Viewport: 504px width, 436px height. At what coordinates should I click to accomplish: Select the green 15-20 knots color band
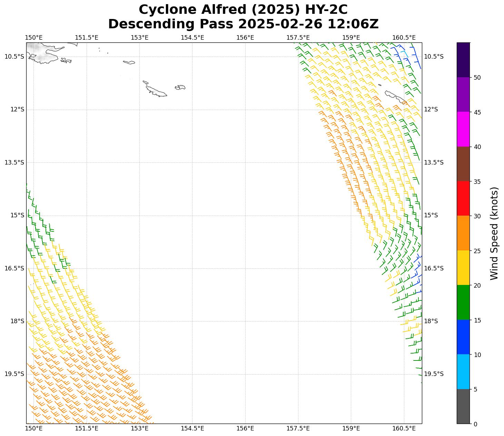pyautogui.click(x=463, y=302)
